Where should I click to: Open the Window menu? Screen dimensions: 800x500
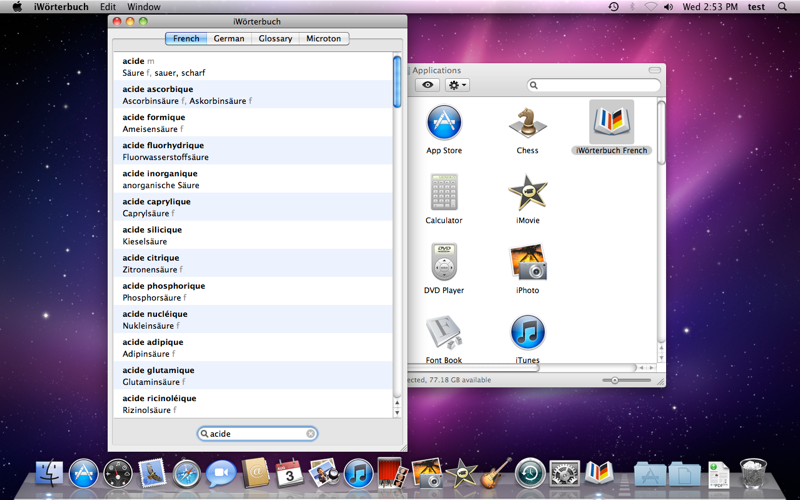tap(143, 7)
